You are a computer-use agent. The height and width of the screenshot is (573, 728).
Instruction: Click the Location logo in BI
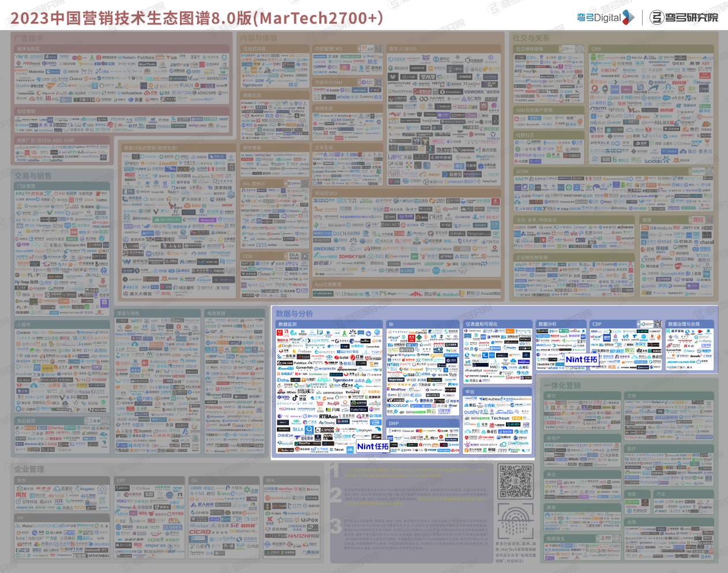click(x=397, y=406)
